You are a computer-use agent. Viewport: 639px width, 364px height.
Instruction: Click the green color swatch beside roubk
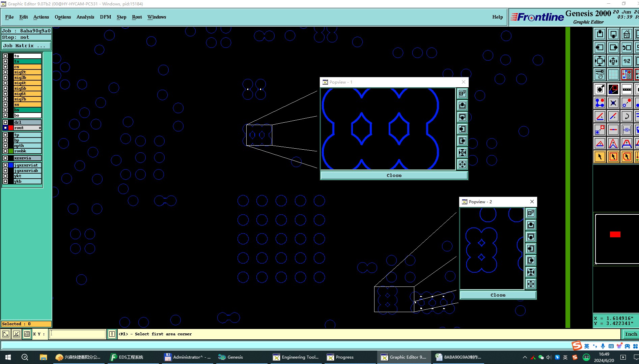[11, 151]
